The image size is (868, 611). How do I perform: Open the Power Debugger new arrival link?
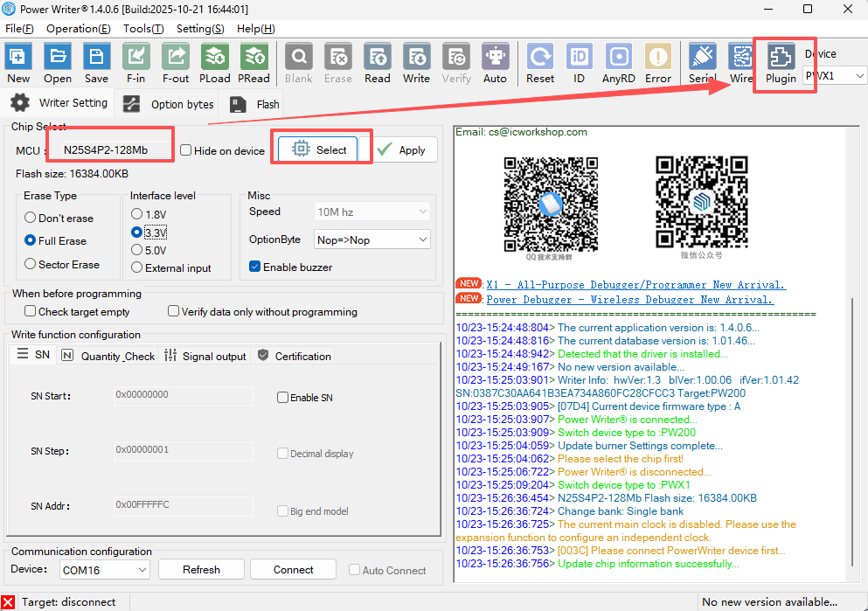tap(629, 300)
